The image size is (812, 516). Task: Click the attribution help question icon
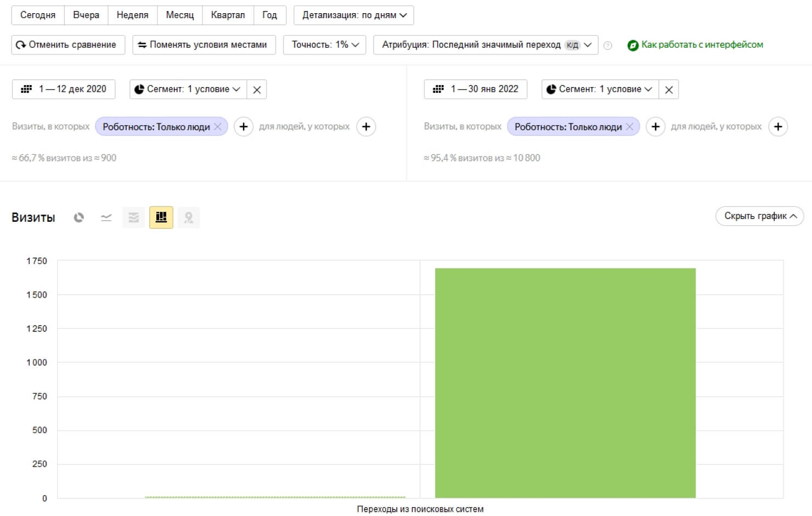607,46
